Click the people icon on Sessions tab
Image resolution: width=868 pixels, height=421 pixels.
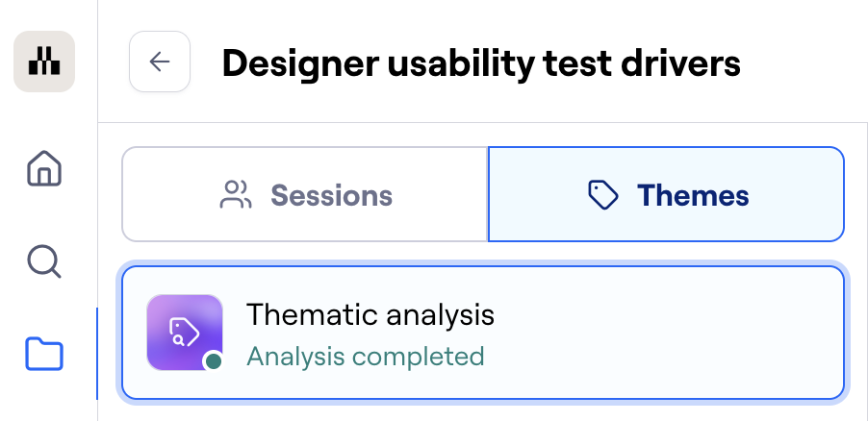click(236, 195)
